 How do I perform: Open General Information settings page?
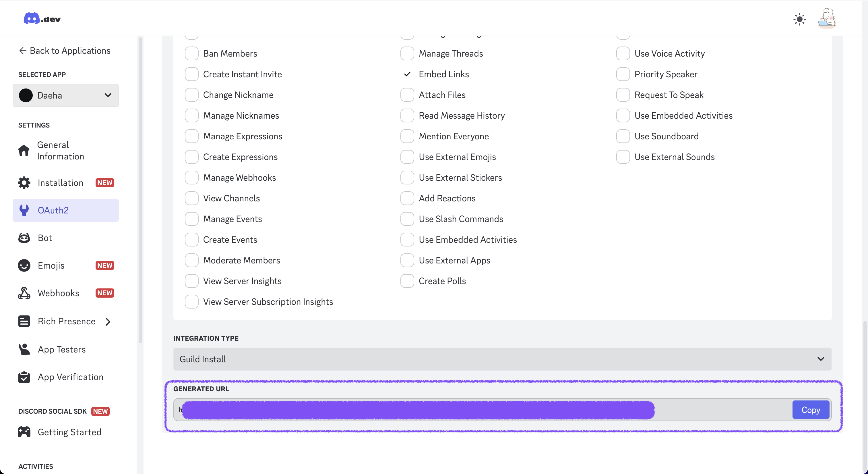(66, 150)
